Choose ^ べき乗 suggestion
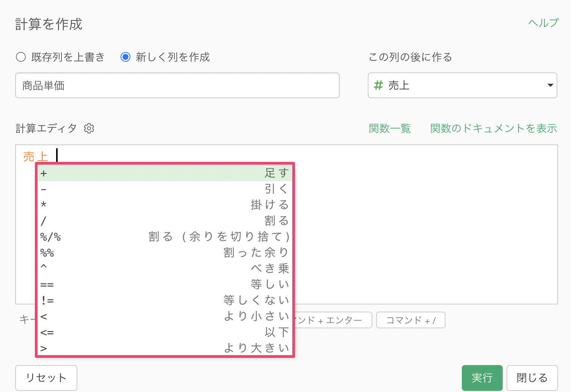Screen dimensions: 571x392 (165, 268)
